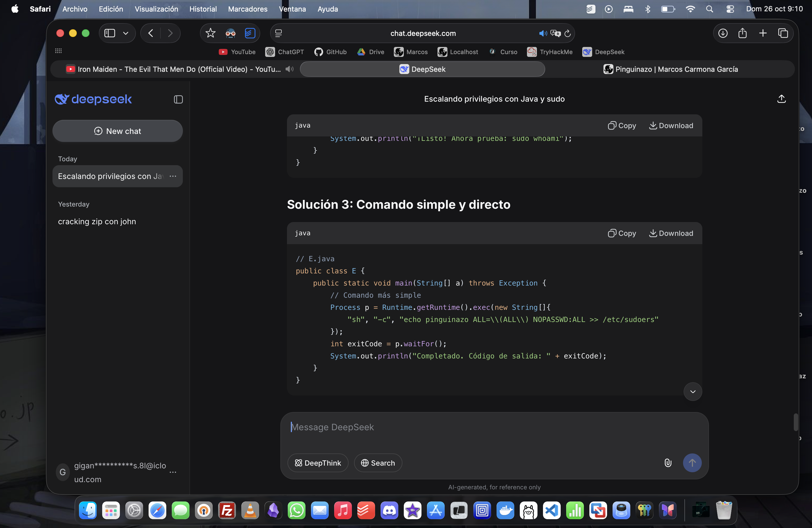812x528 pixels.
Task: Collapse the DeepSeek sidebar panel icon
Action: pyautogui.click(x=178, y=99)
